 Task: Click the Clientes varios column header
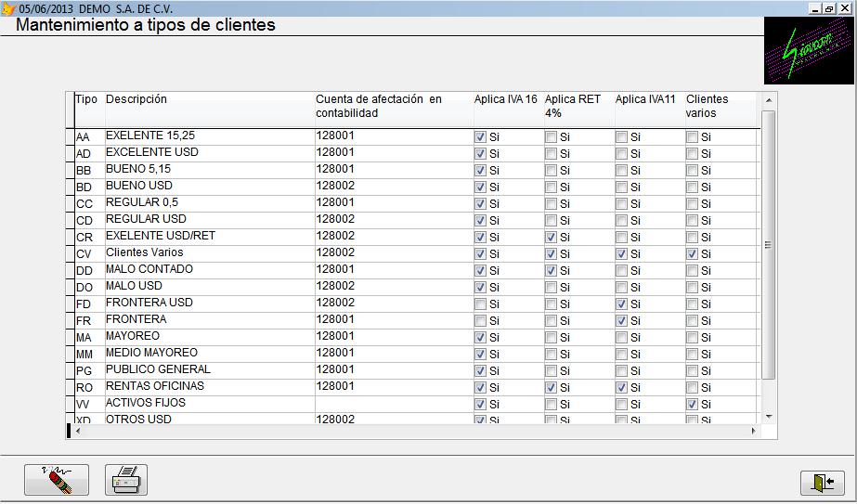(721, 110)
